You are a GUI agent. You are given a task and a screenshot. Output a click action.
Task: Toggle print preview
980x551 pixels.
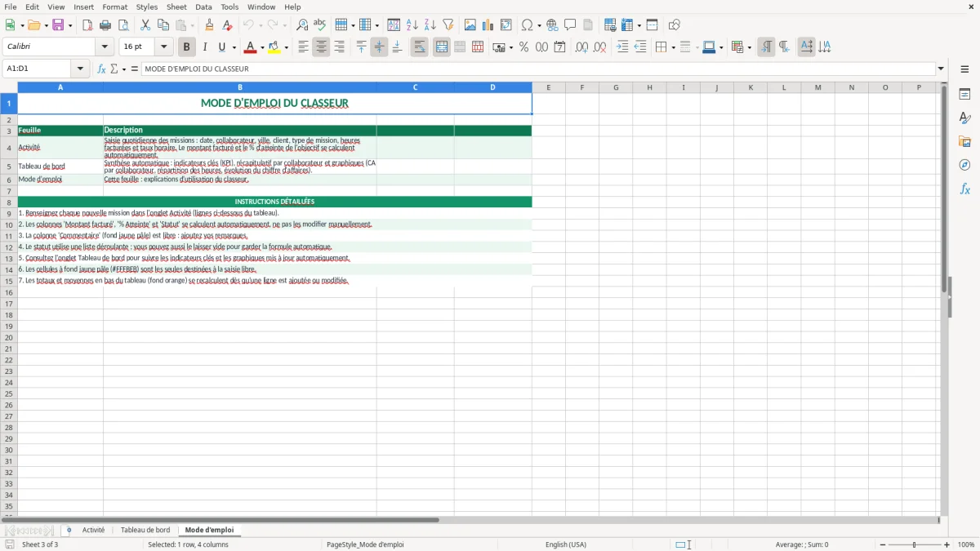click(122, 25)
